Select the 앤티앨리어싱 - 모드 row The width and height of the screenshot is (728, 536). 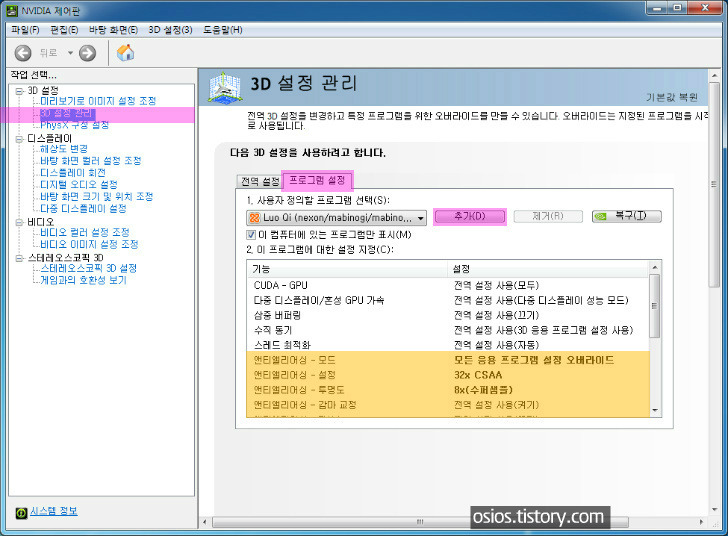click(x=448, y=360)
